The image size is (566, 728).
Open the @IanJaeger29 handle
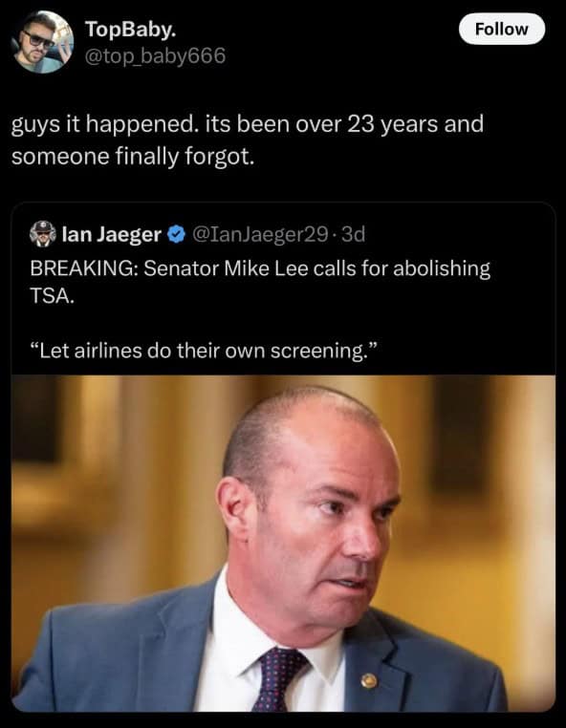click(x=260, y=234)
